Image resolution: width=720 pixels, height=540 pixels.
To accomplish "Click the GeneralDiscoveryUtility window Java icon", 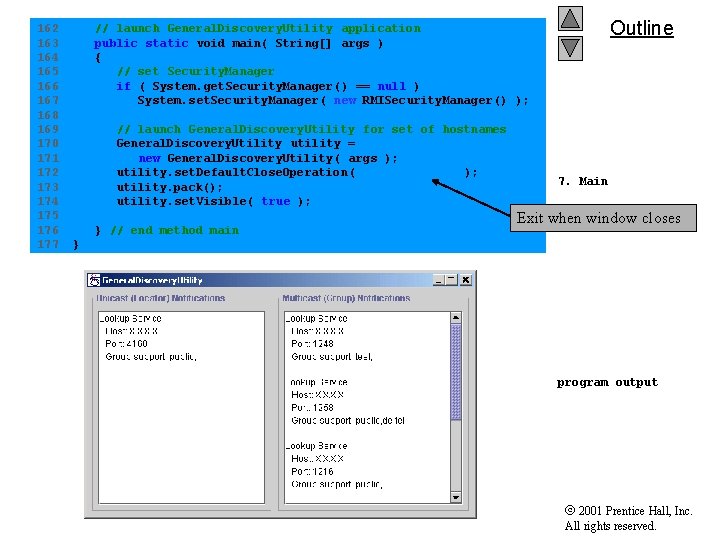I will [94, 280].
